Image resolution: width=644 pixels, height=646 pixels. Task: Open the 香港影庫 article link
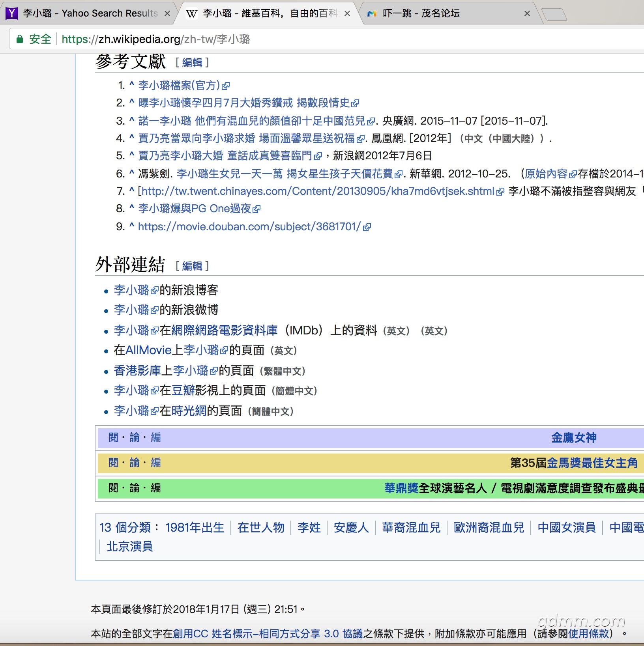[x=137, y=371]
